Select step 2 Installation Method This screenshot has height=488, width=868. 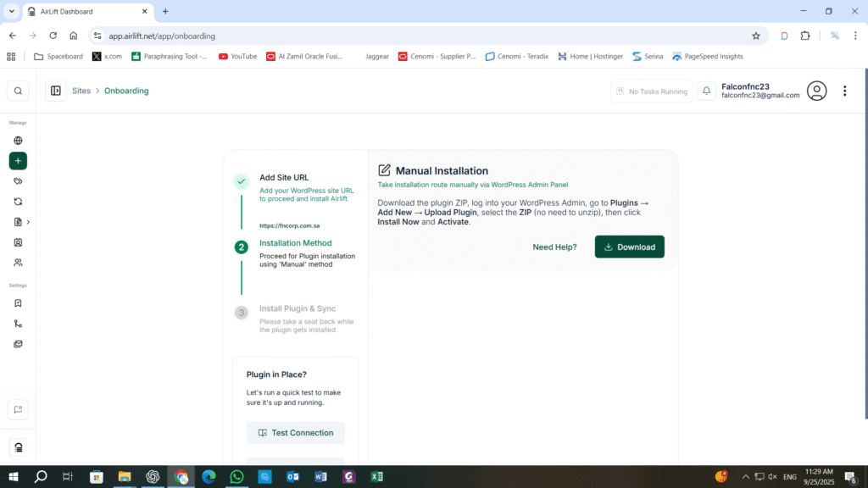coord(296,243)
